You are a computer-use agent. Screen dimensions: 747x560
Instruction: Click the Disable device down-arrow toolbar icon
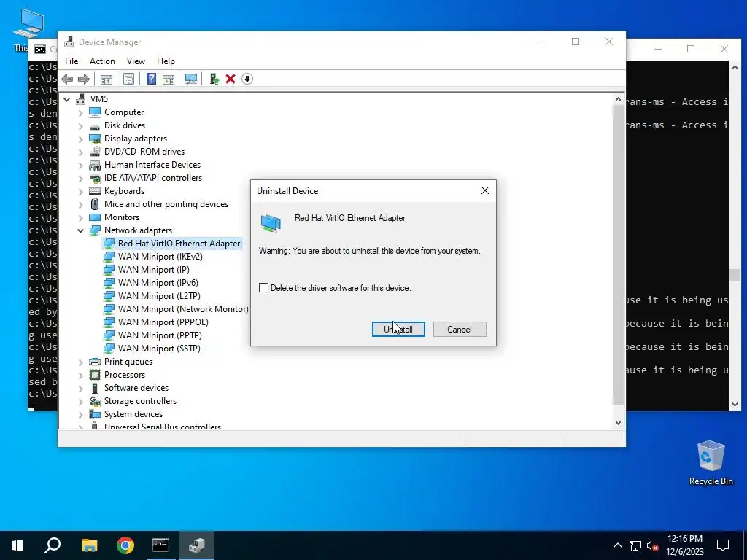pos(247,79)
